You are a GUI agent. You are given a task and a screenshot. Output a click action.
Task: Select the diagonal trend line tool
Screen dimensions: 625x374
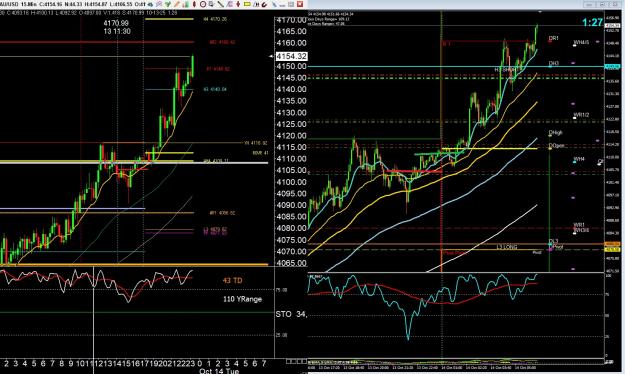[220, 4]
